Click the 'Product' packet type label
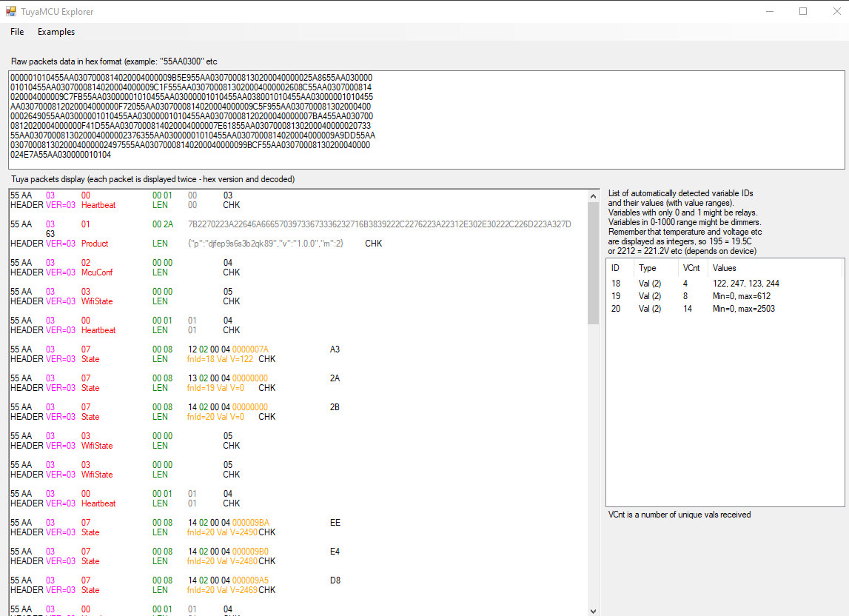849x616 pixels. pyautogui.click(x=95, y=244)
